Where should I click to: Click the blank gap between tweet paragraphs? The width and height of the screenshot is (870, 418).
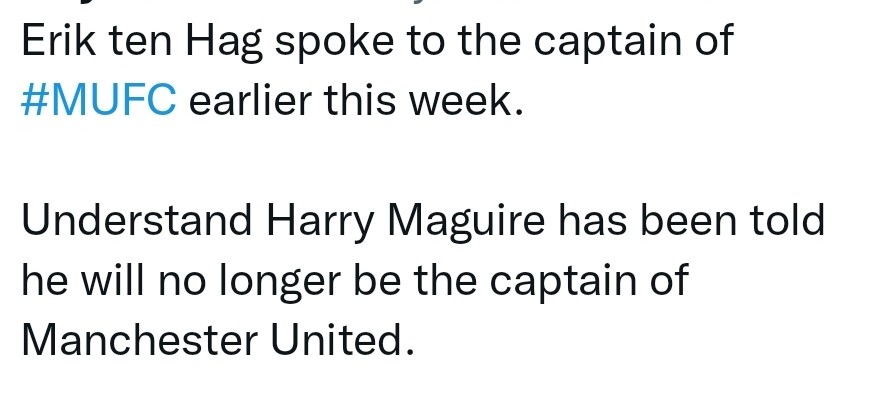(435, 161)
